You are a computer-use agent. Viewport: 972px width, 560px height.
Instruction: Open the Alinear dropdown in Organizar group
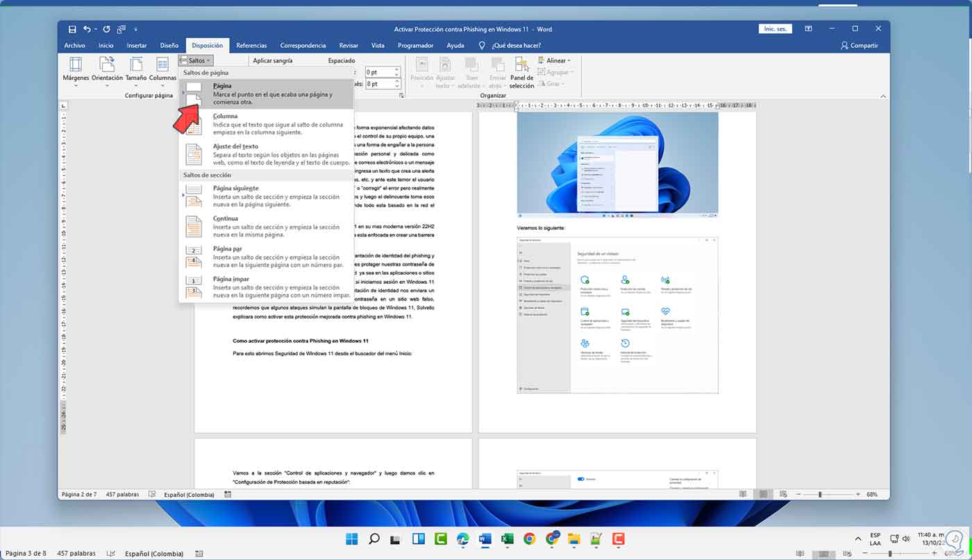(553, 61)
